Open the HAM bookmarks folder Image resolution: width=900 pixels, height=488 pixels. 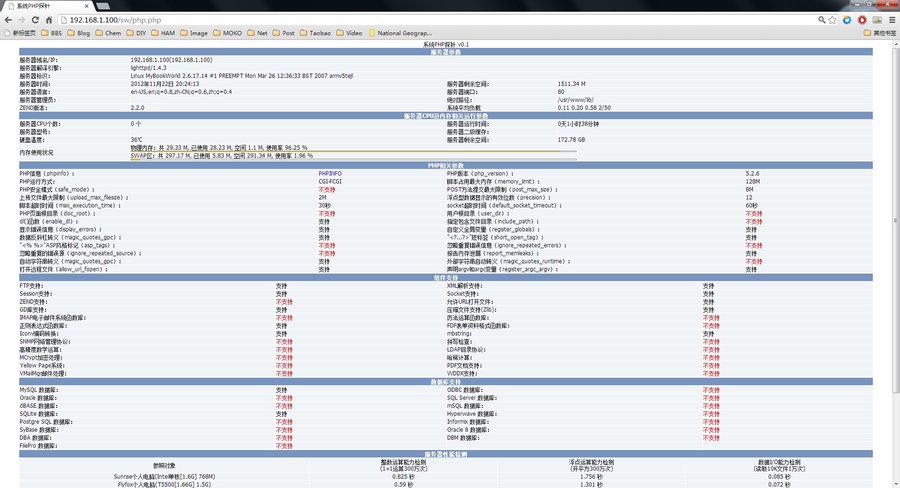(x=164, y=33)
